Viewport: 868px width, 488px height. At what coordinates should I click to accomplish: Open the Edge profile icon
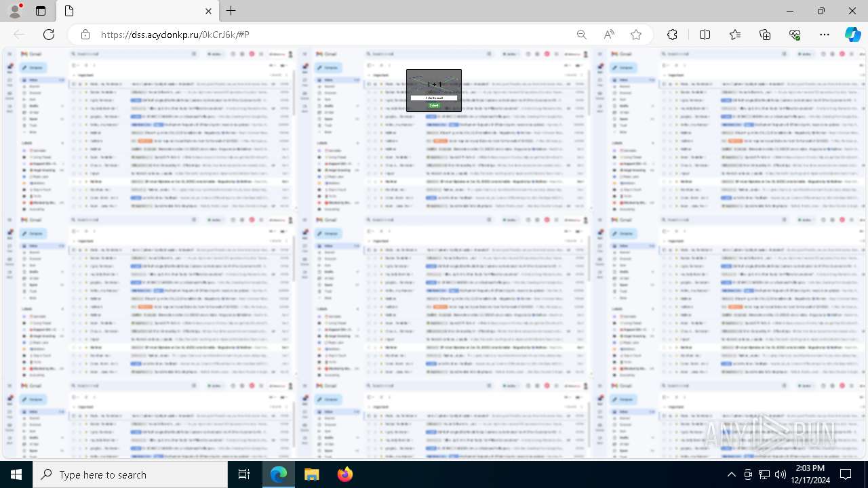click(15, 11)
